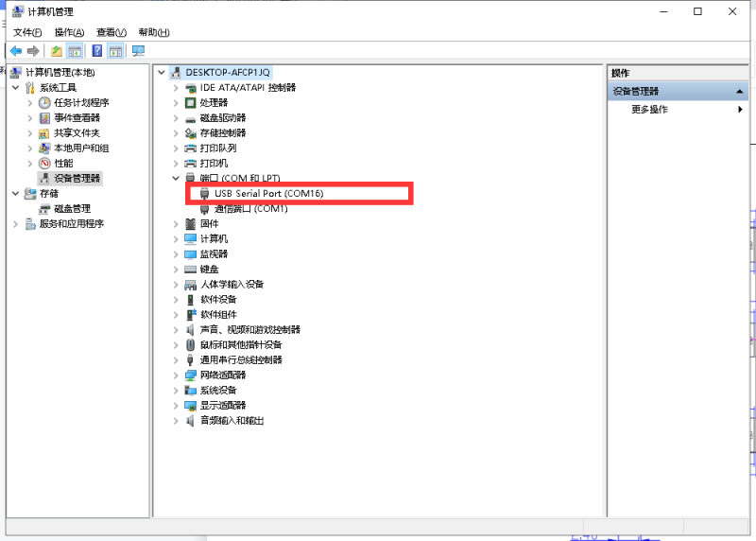The width and height of the screenshot is (756, 541).
Task: Expand the 任务计划程序 node chevron
Action: 30,103
